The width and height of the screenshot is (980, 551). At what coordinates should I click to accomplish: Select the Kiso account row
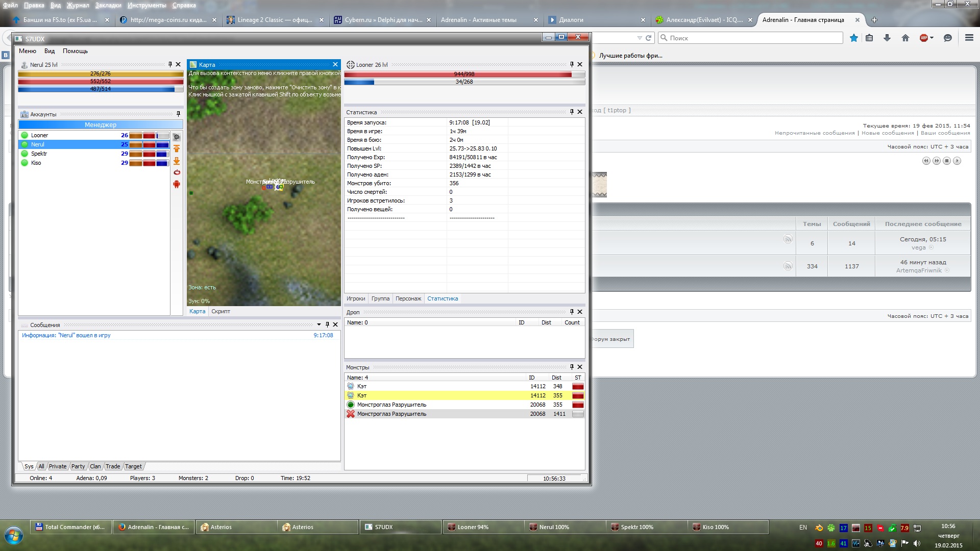click(94, 163)
